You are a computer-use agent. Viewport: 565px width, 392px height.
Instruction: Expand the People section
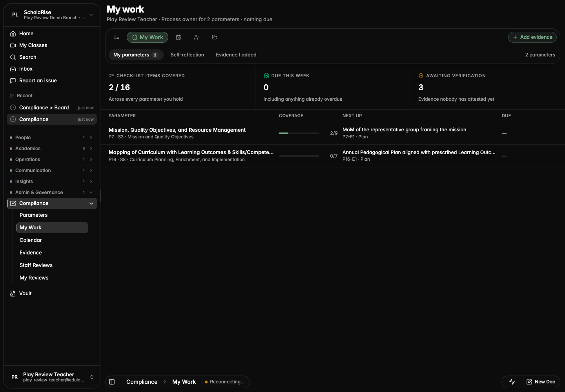(x=52, y=138)
